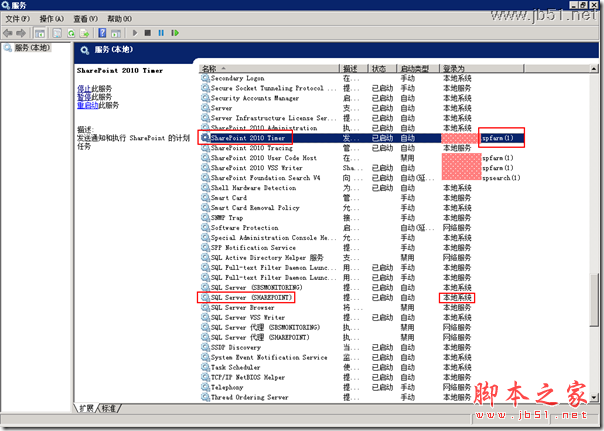The width and height of the screenshot is (604, 431).
Task: Click the scrollbar down arrow of services list
Action: click(x=594, y=397)
